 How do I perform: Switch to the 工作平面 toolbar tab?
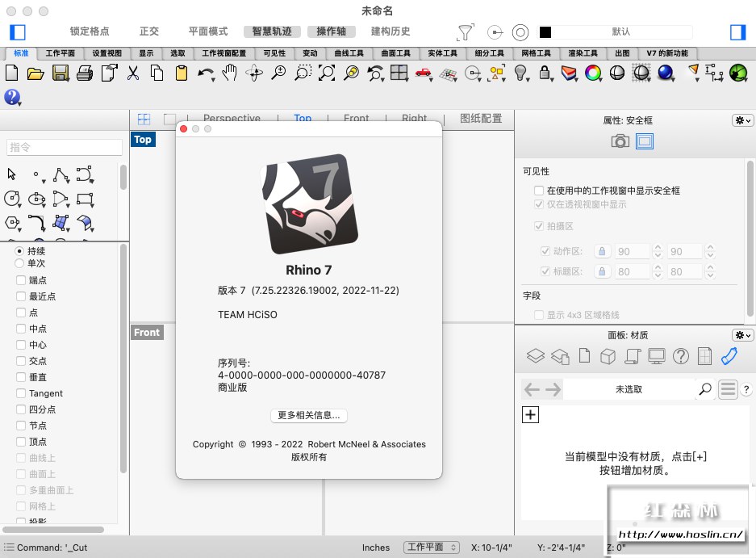click(x=61, y=53)
